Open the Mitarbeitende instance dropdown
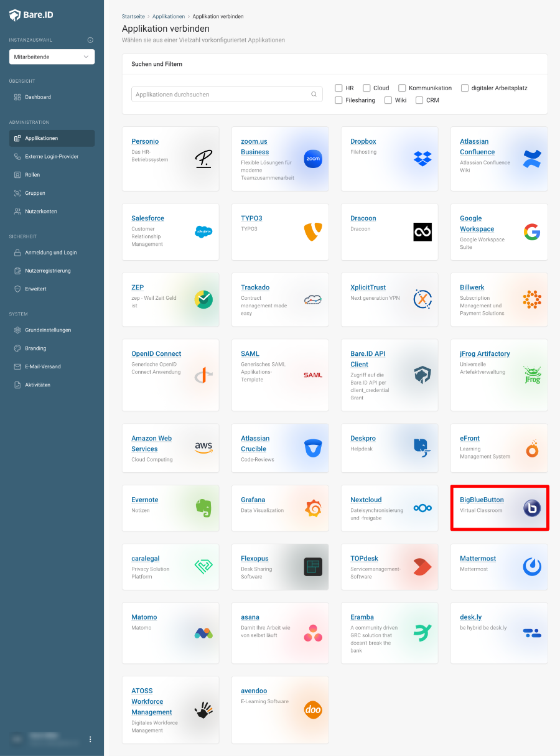This screenshot has height=756, width=560. pos(52,57)
